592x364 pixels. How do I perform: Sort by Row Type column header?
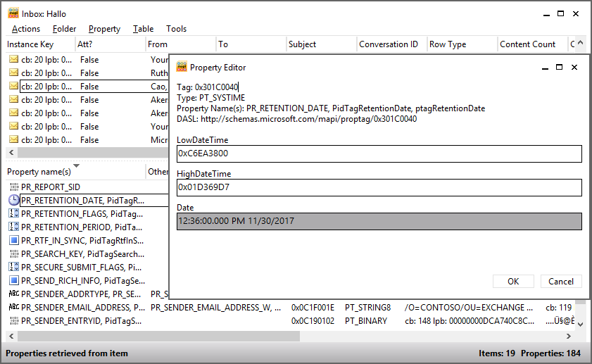point(462,44)
